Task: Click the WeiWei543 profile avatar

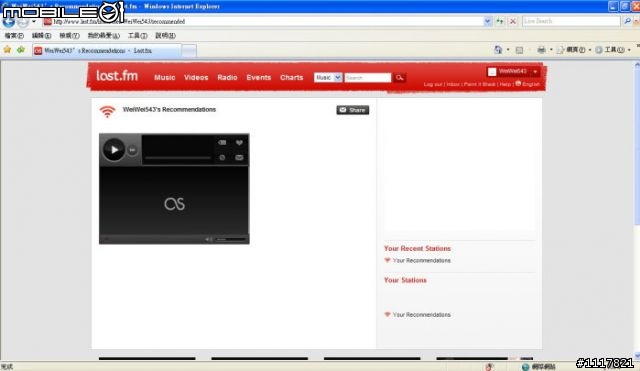Action: tap(492, 72)
